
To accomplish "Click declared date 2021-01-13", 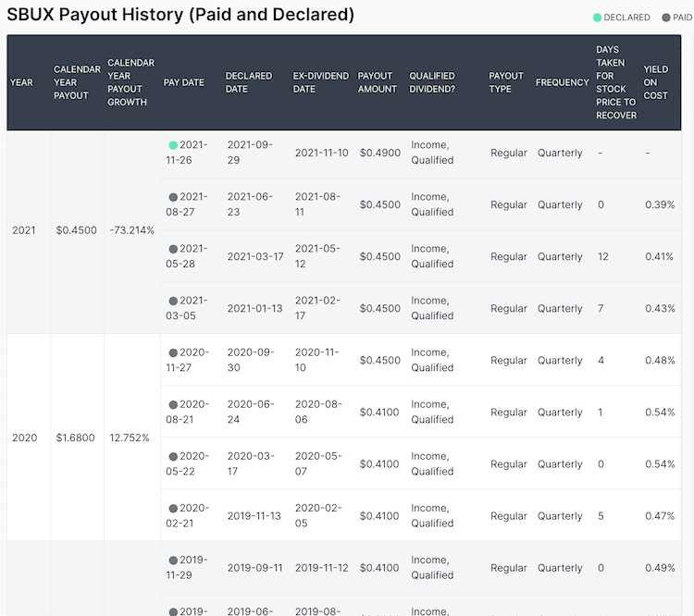I will click(x=255, y=308).
